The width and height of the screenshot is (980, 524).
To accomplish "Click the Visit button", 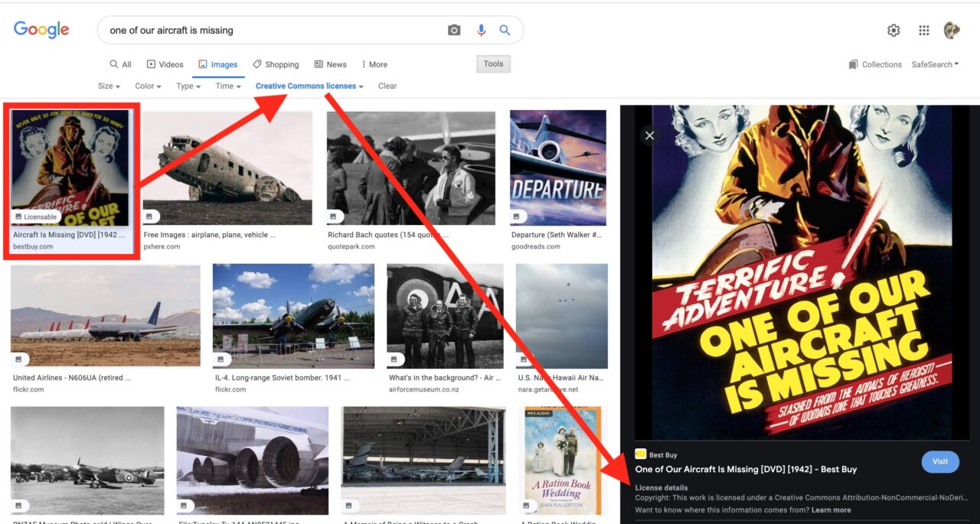I will (940, 461).
